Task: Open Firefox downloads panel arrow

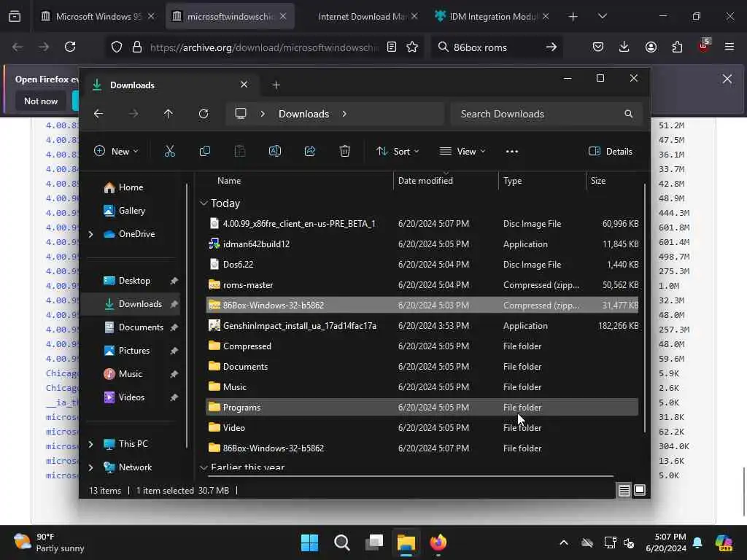Action: [624, 47]
